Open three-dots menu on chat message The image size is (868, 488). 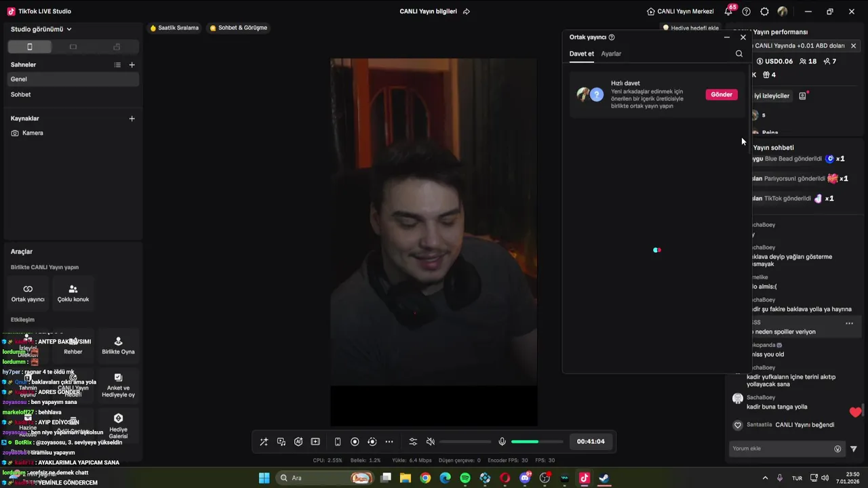(x=849, y=324)
